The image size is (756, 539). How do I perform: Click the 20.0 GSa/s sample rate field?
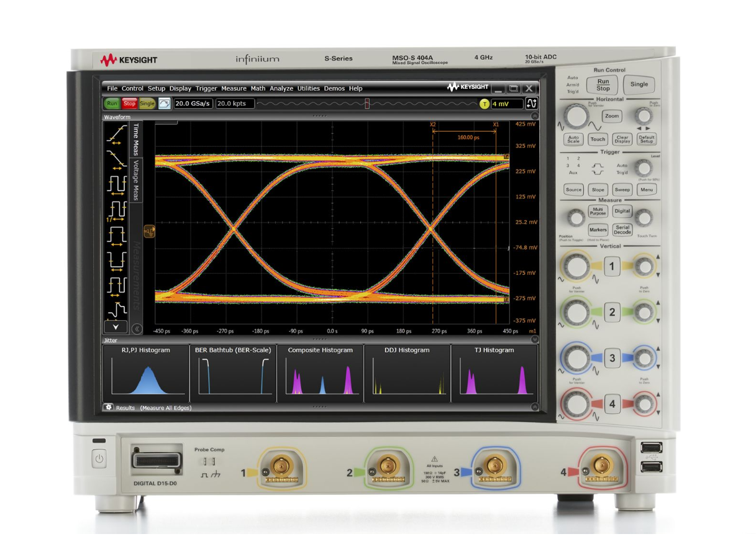(x=193, y=104)
